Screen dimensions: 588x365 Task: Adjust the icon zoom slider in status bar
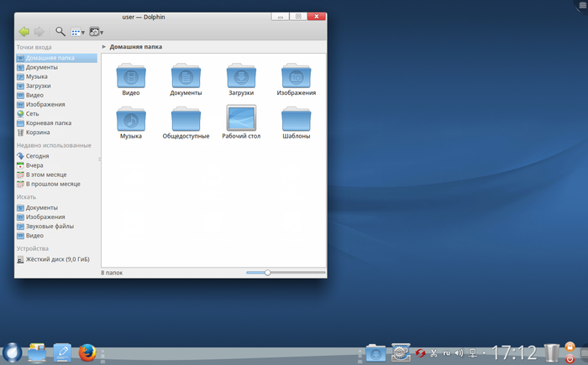(267, 273)
